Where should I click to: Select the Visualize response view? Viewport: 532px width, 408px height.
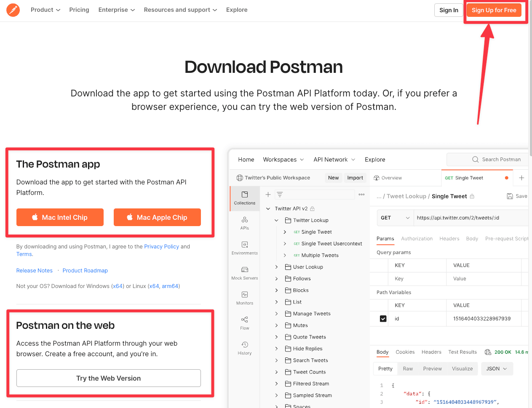tap(462, 369)
